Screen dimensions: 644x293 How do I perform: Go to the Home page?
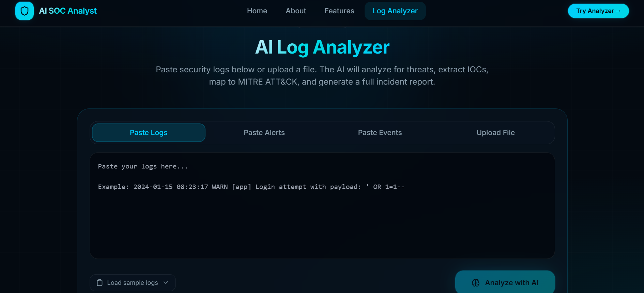(257, 11)
